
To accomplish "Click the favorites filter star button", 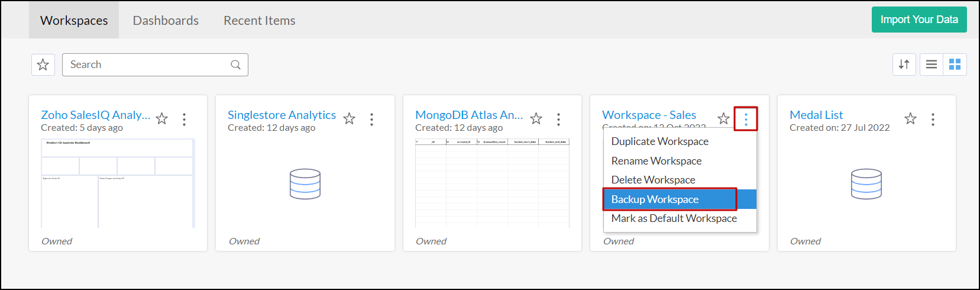I will click(x=43, y=65).
